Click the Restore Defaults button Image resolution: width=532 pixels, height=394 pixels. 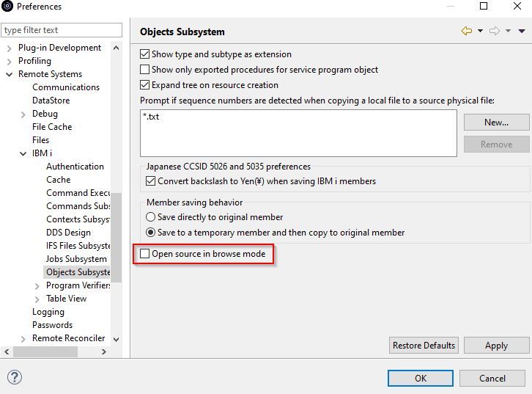pos(424,346)
